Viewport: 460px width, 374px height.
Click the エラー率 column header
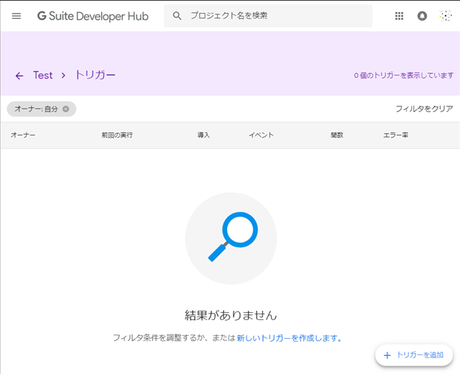(x=396, y=135)
